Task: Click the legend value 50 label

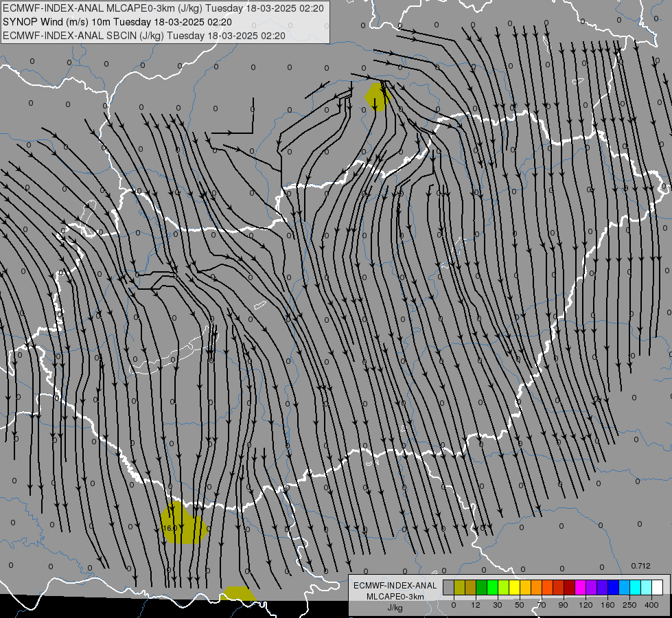Action: click(x=520, y=605)
